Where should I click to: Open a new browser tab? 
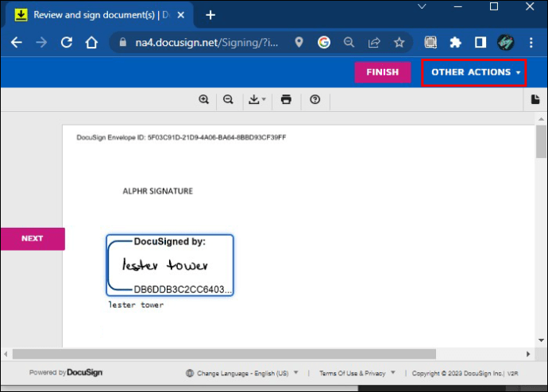pos(210,15)
